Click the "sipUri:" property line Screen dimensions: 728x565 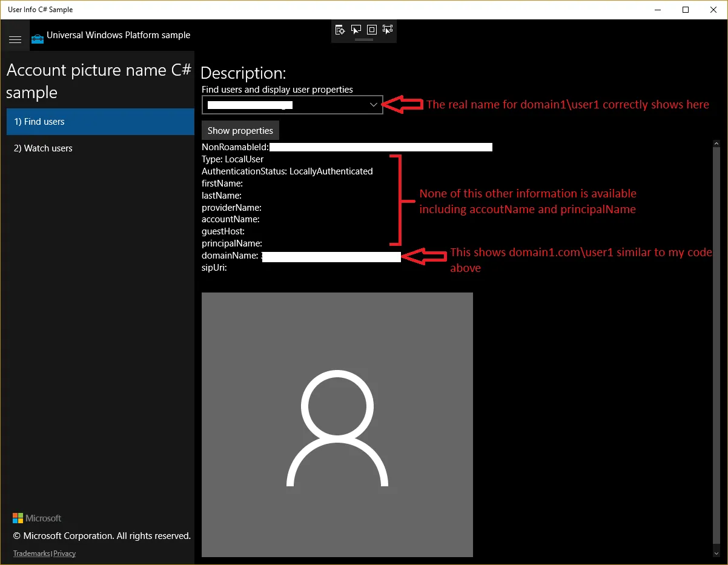[214, 267]
